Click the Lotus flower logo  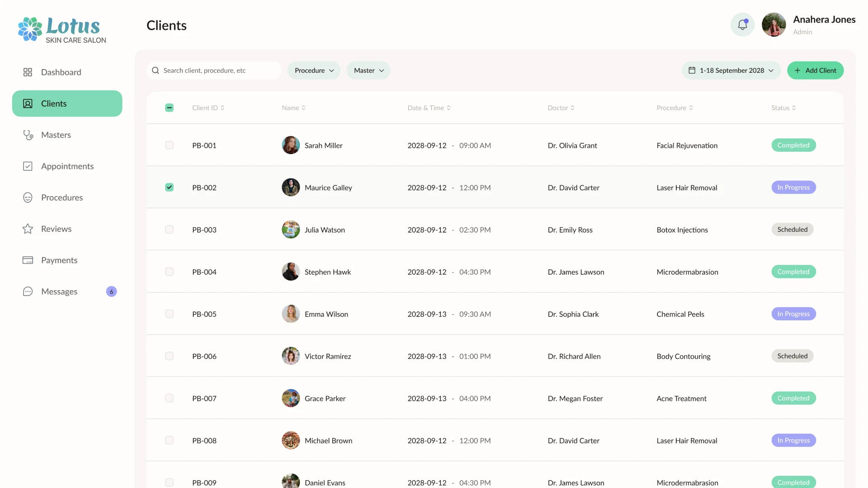tap(30, 29)
